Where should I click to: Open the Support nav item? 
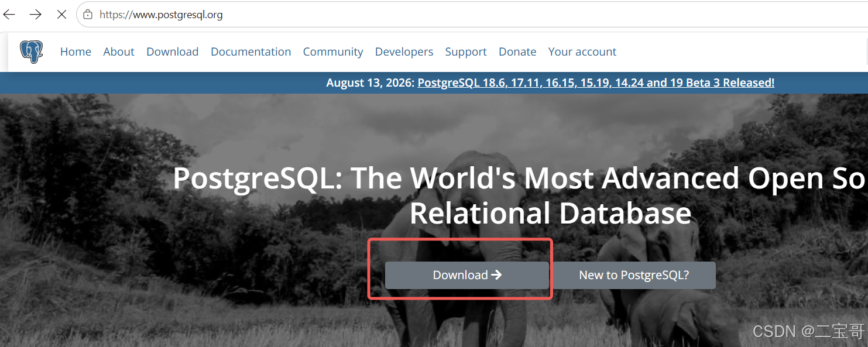point(466,51)
